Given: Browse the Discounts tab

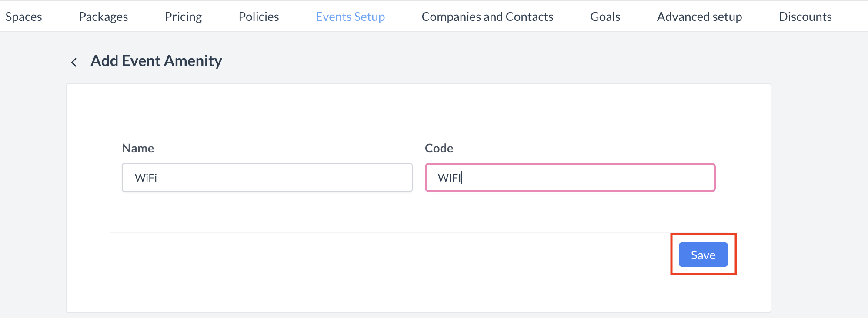Looking at the screenshot, I should 805,17.
